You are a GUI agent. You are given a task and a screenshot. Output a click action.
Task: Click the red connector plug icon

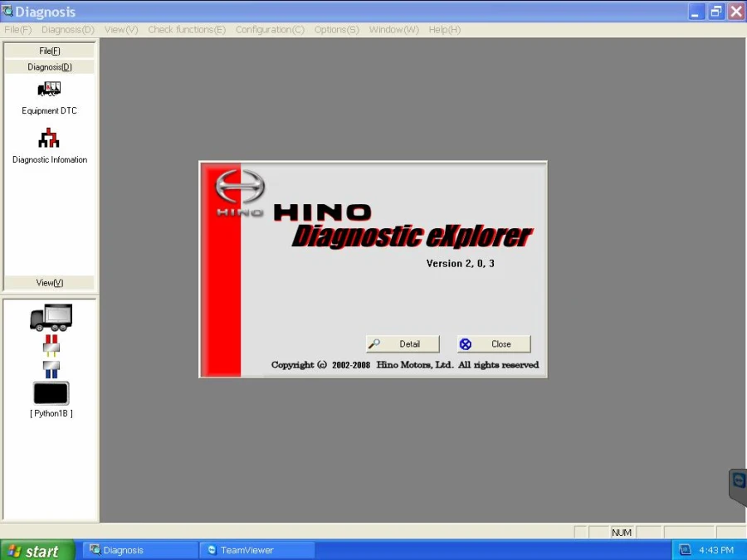click(x=51, y=345)
